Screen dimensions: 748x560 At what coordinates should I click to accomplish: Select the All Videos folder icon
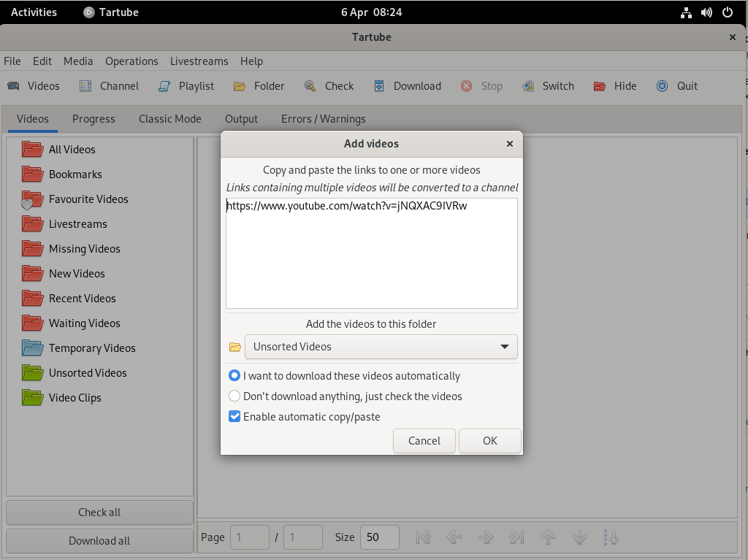point(32,149)
